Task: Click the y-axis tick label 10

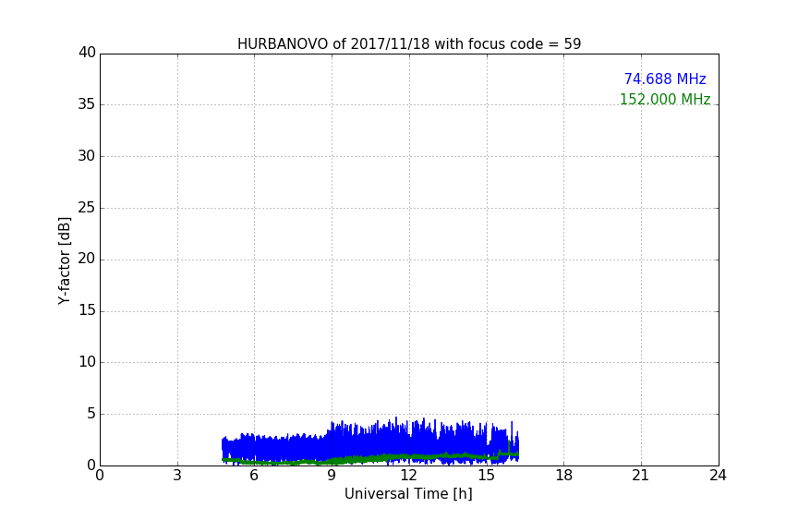Action: point(87,362)
